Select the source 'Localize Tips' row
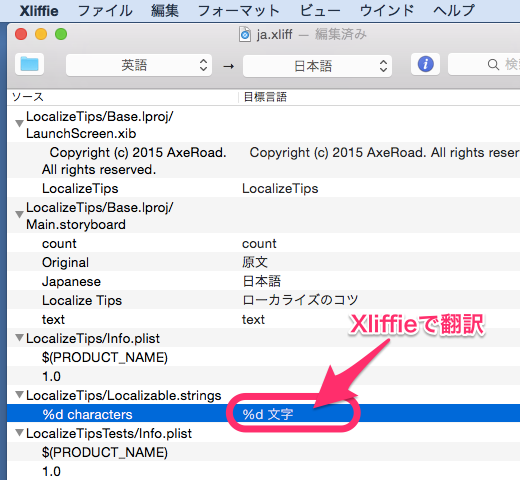The width and height of the screenshot is (520, 480). (x=82, y=300)
